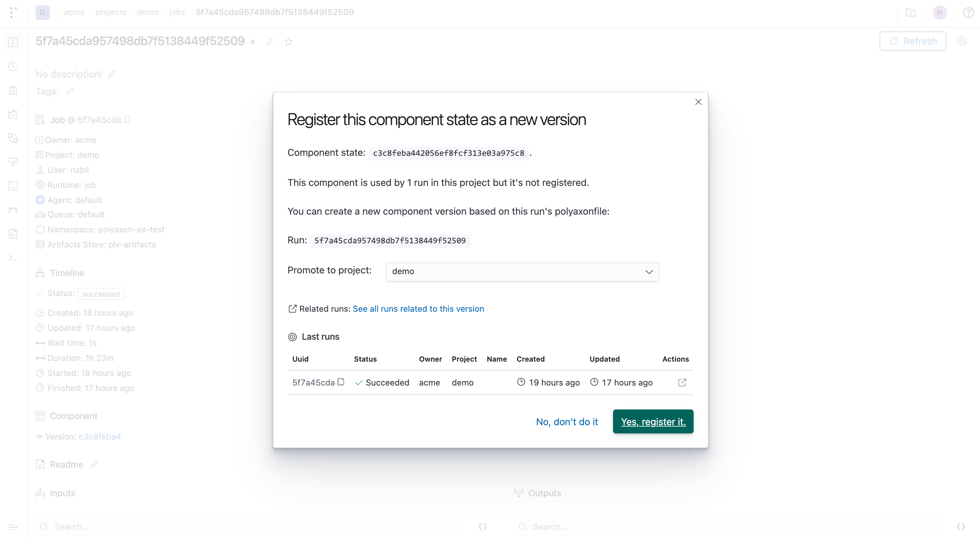The height and width of the screenshot is (539, 980).
Task: Click "User: nabil" in the job info
Action: [x=68, y=170]
